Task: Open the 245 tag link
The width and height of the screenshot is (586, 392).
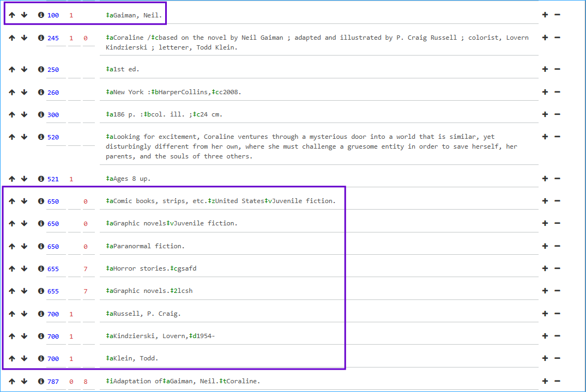Action: coord(53,38)
